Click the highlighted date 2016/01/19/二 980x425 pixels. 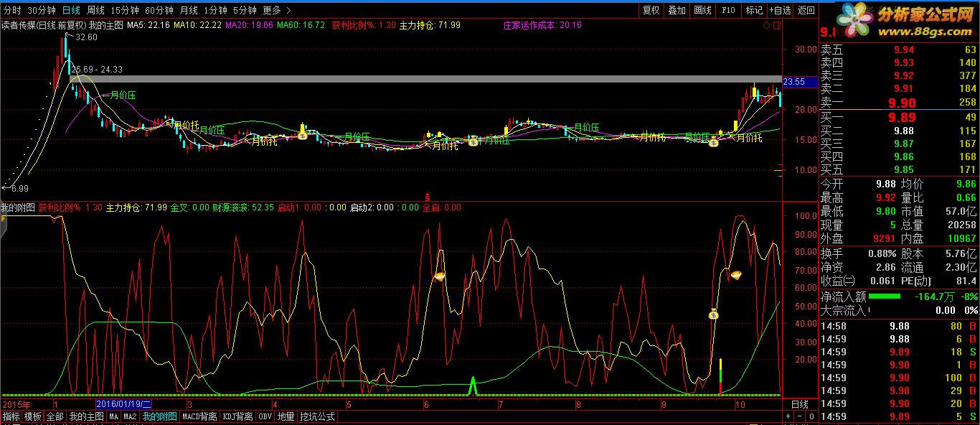click(123, 404)
